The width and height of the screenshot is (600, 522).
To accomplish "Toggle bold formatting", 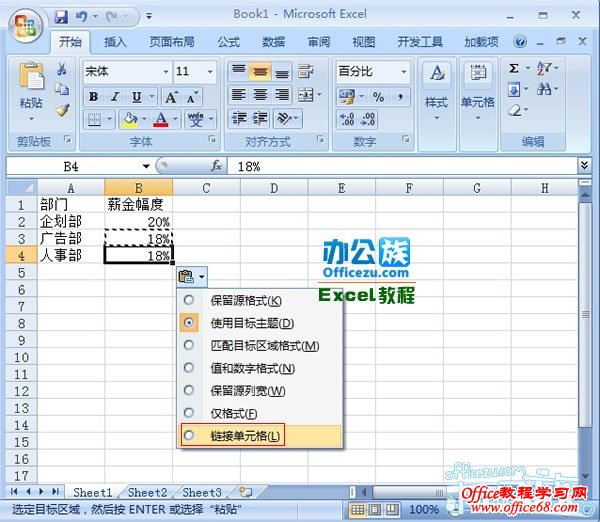I will tap(93, 97).
